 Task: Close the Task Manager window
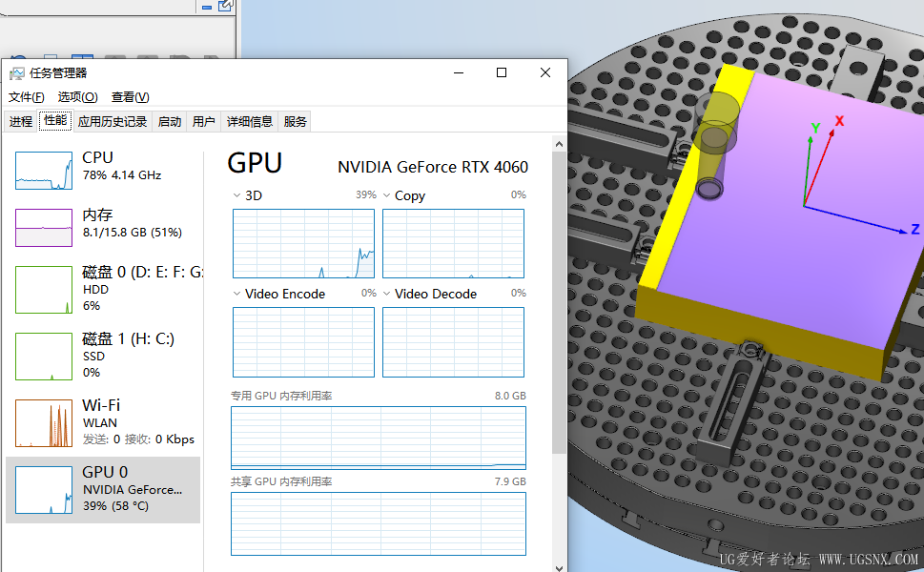click(x=545, y=73)
